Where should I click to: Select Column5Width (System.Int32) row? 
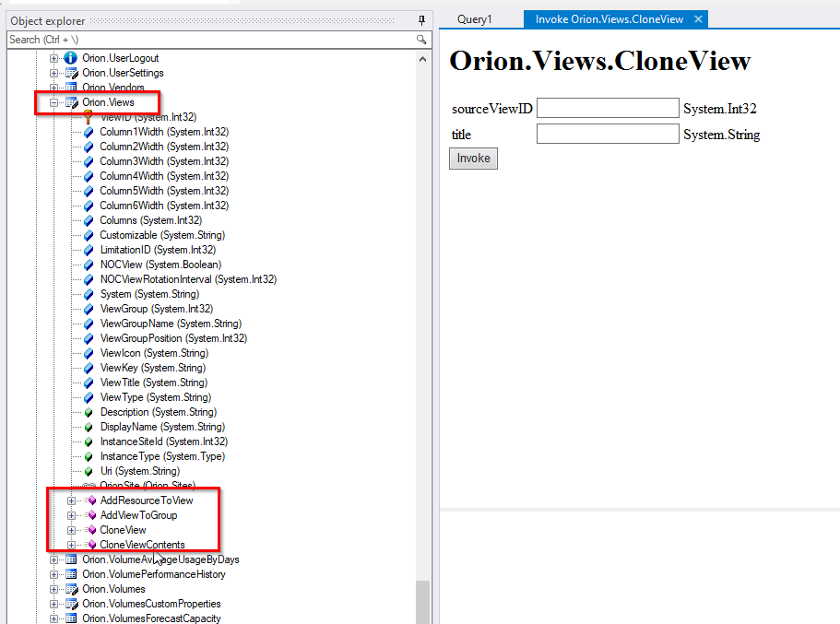pyautogui.click(x=164, y=191)
